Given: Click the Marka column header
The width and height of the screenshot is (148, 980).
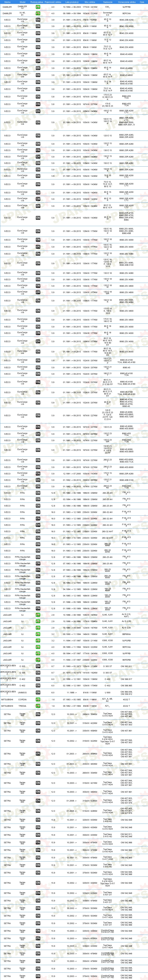Looking at the screenshot, I should pyautogui.click(x=7, y=2).
